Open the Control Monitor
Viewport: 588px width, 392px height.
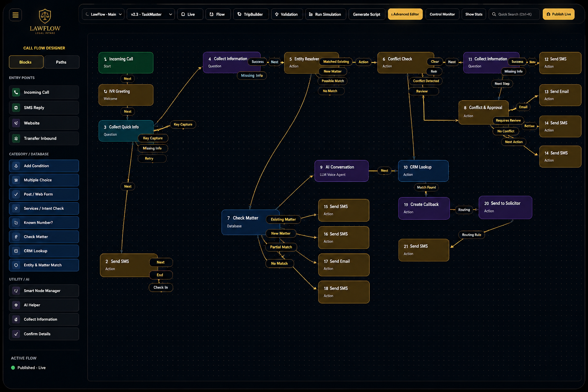click(442, 14)
